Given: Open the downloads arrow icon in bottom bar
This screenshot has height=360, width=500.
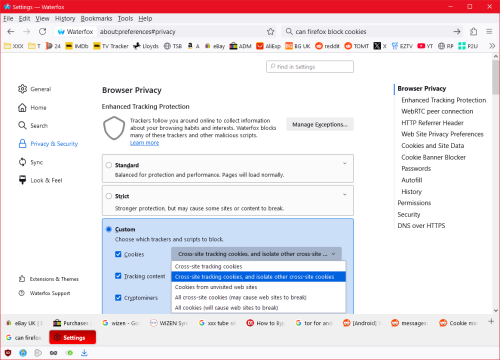Looking at the screenshot, I should [x=84, y=353].
